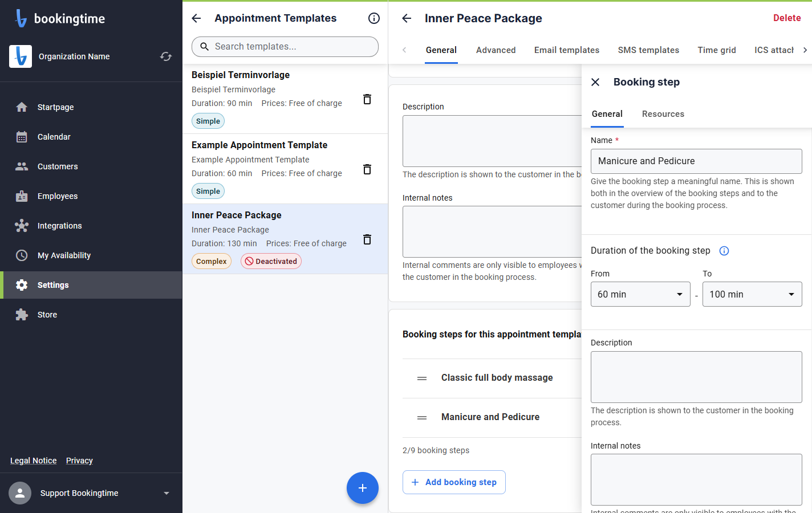
Task: Grab drag handle of Classic full body massage
Action: coord(422,378)
